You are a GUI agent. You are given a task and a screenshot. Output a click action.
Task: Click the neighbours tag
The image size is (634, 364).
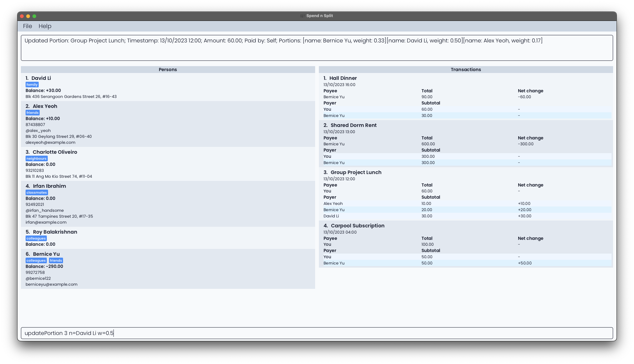37,158
